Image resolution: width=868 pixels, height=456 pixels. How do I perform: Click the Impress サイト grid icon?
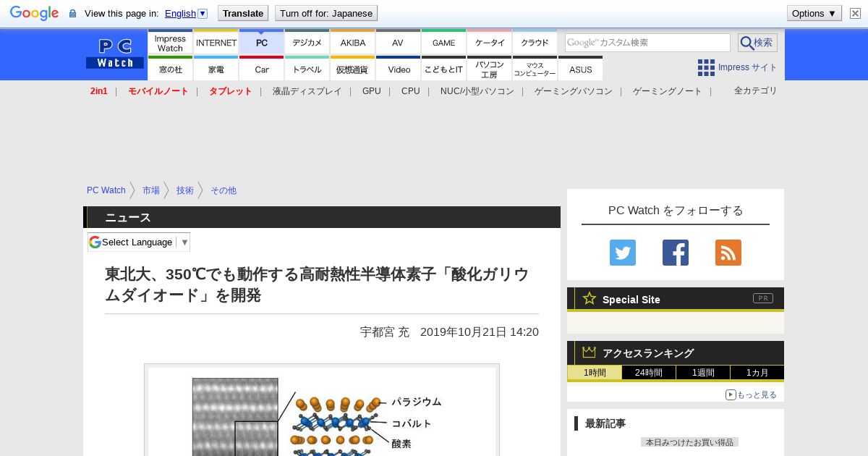[x=706, y=67]
